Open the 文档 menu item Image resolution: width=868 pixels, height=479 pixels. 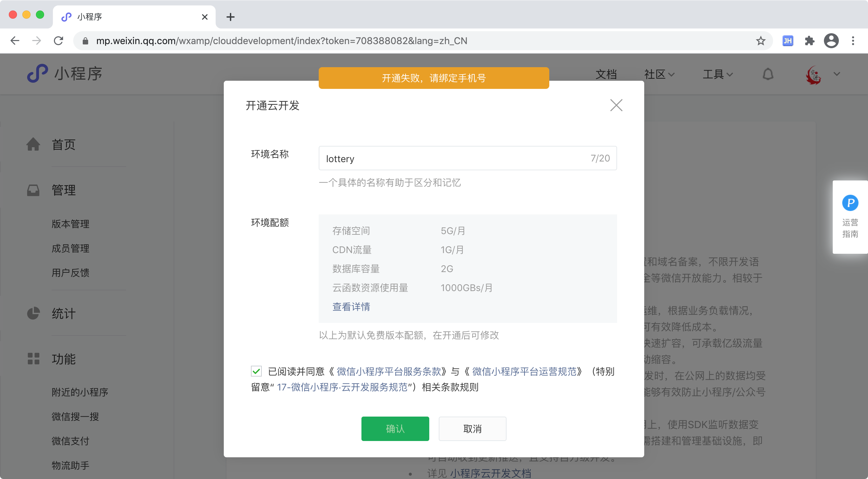(606, 74)
